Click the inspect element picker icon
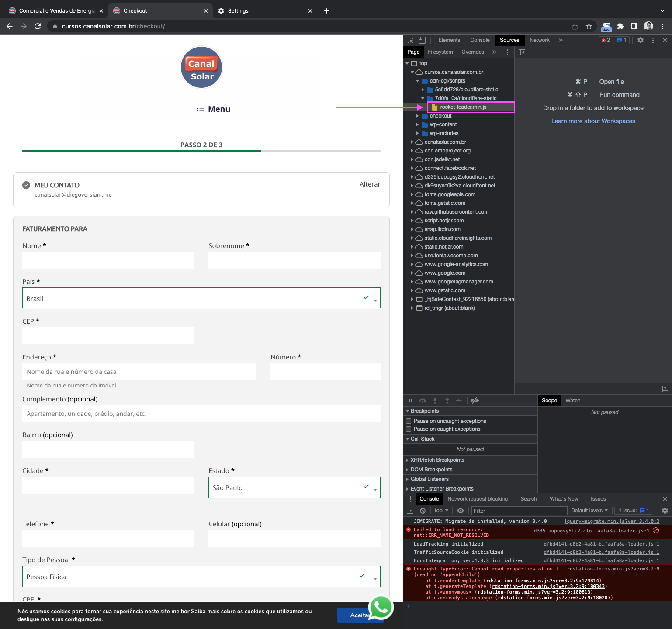Viewport: 672px width, 629px height. (x=411, y=40)
